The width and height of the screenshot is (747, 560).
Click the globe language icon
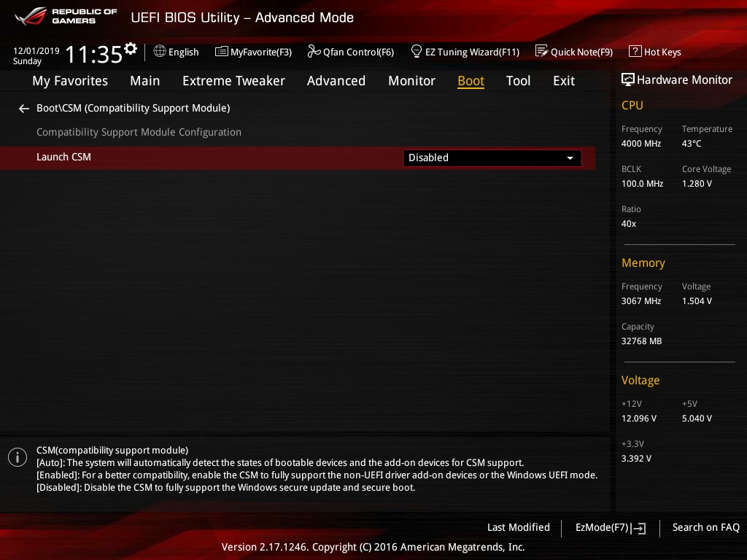(160, 51)
